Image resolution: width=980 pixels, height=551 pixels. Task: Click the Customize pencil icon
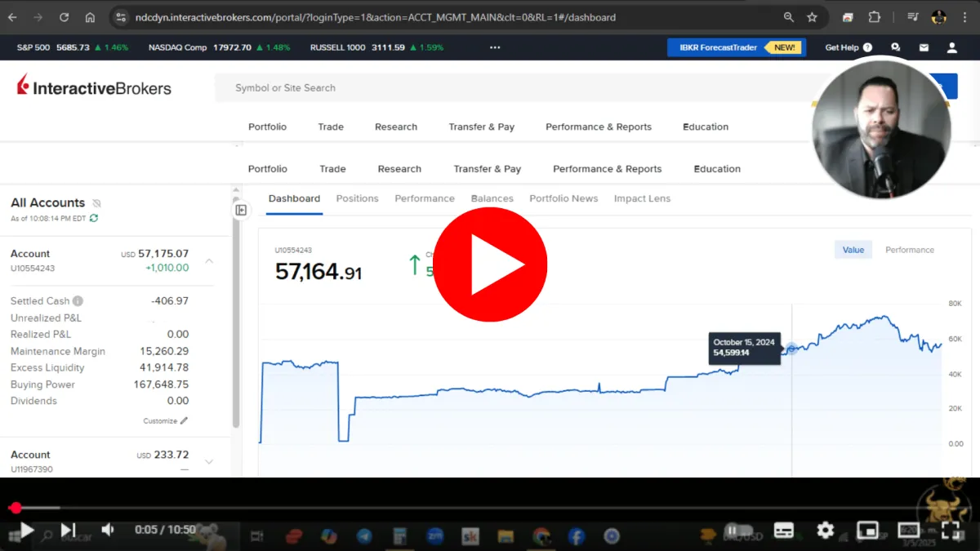(184, 421)
